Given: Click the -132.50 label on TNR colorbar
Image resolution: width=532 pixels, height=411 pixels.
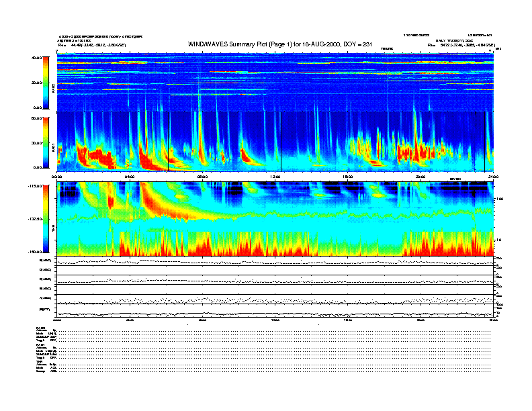Looking at the screenshot, I should [35, 219].
